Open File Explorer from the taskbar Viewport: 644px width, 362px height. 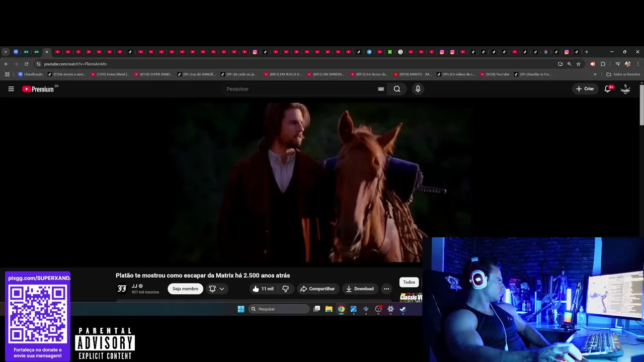[x=329, y=309]
